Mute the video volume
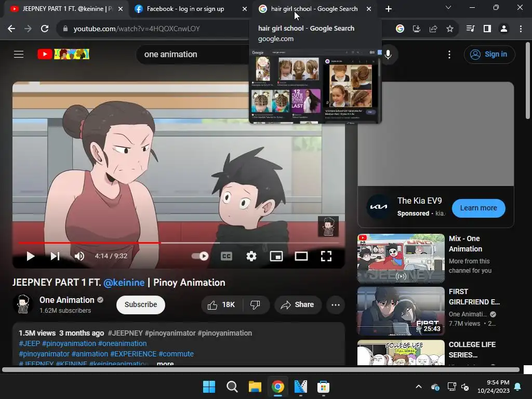This screenshot has height=399, width=532. (79, 256)
